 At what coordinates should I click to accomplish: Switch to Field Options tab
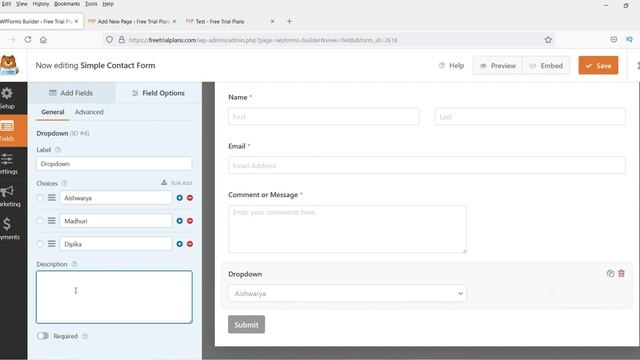point(158,93)
